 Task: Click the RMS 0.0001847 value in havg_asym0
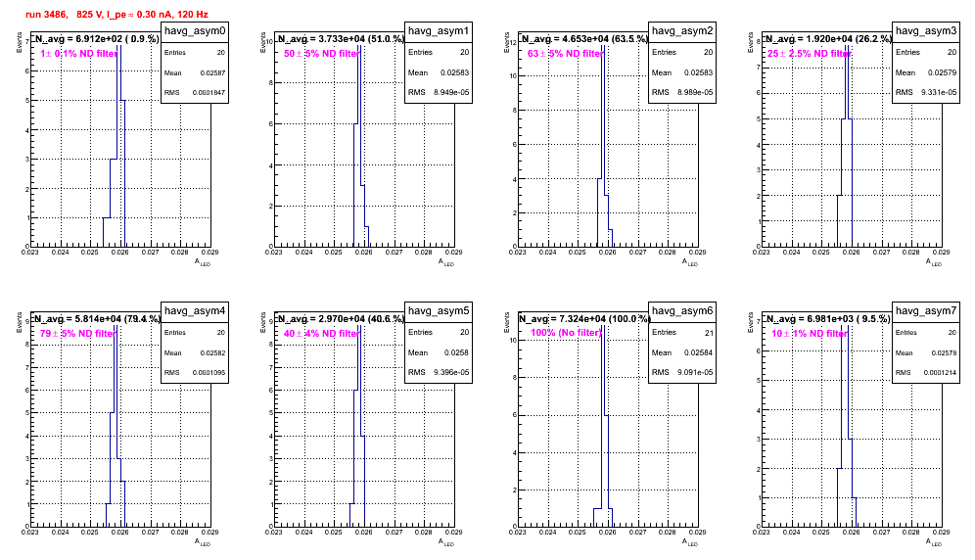[209, 92]
